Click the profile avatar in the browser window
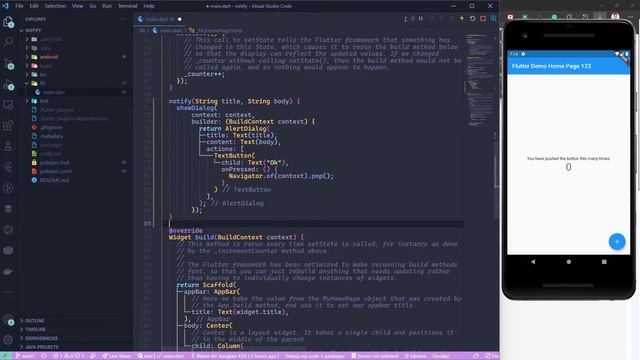 615,16
